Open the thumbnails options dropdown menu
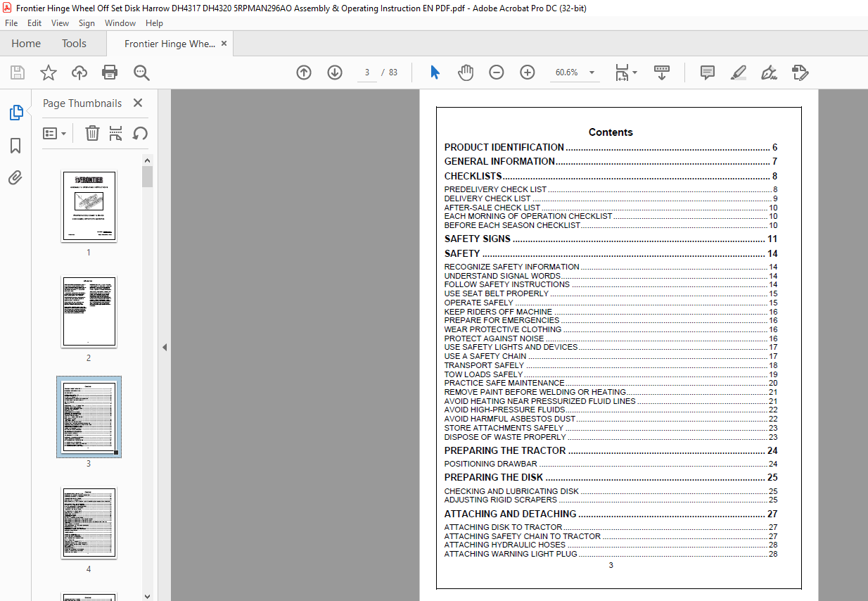 coord(54,133)
